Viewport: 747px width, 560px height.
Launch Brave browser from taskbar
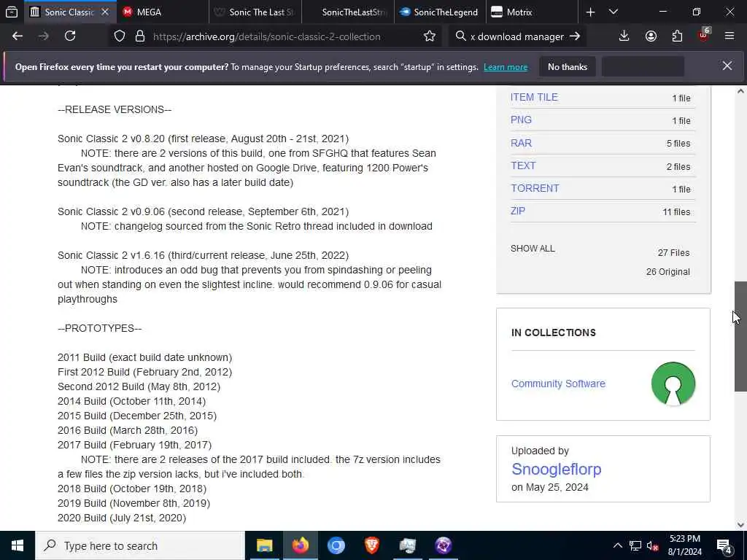(x=371, y=545)
